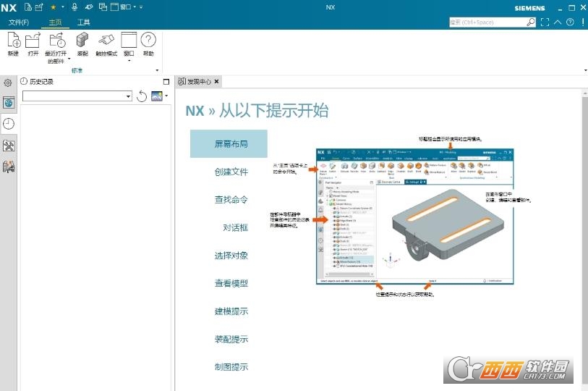
Task: Click the Open (打开) folder icon in the ribbon
Action: click(33, 41)
